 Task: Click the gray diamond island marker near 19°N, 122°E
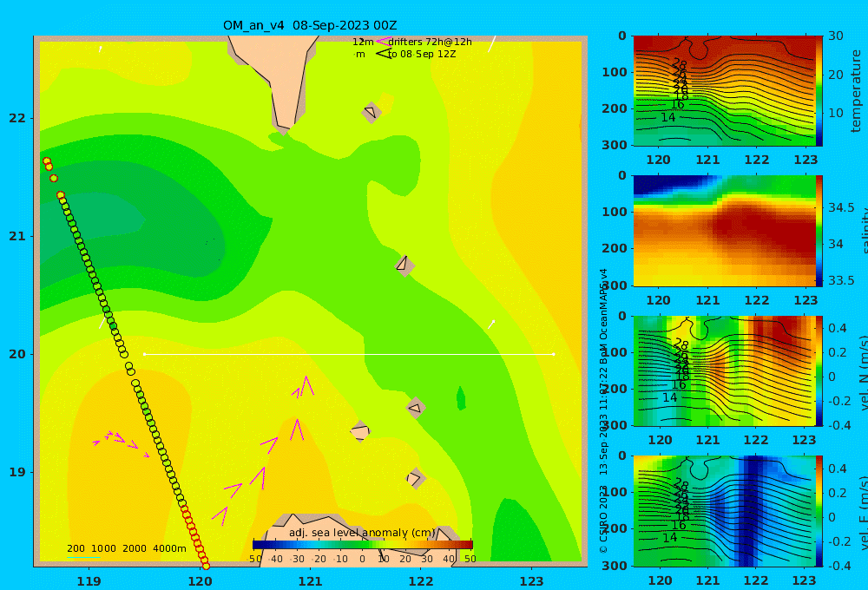[x=416, y=478]
